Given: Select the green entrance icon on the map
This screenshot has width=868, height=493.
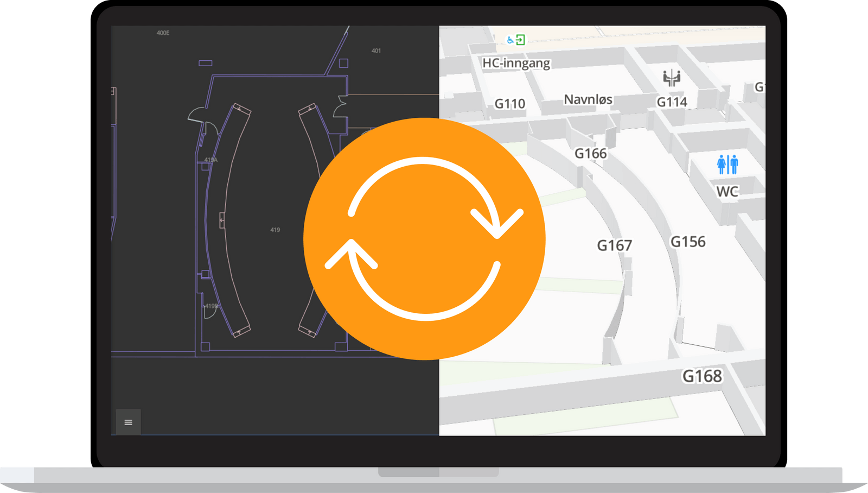Looking at the screenshot, I should click(520, 39).
